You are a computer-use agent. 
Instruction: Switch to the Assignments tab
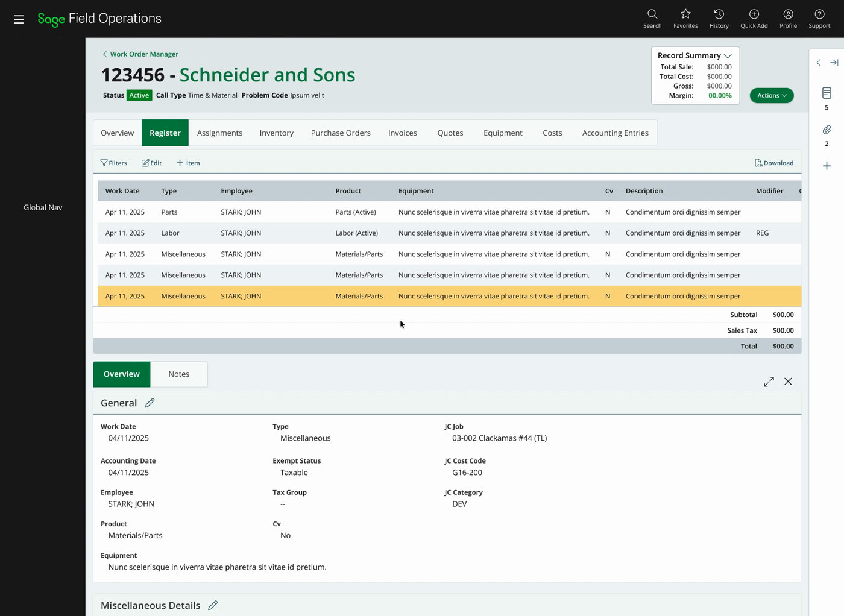[219, 133]
